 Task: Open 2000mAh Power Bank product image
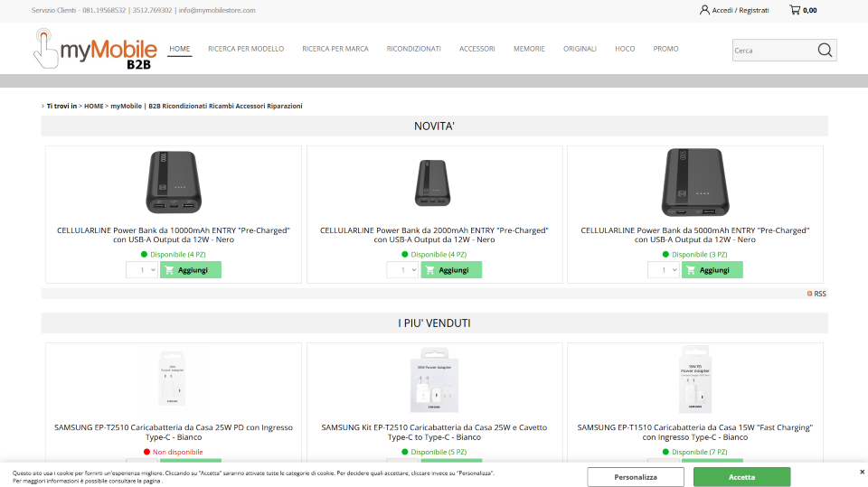pos(433,183)
